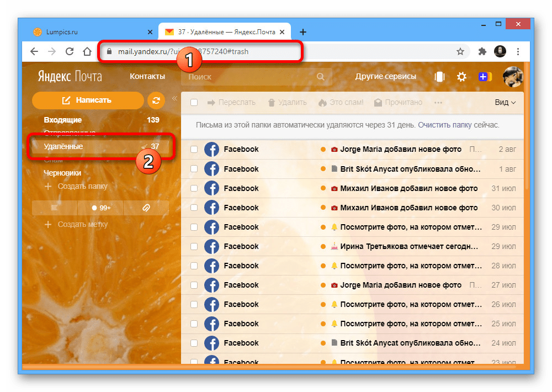Collapse the folder sidebar with the « chevron

[x=174, y=98]
